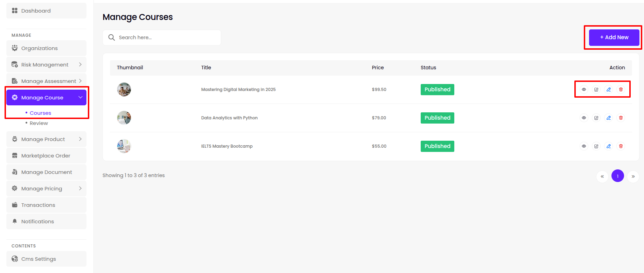Click the blue pencil icon for IELTS Mastery Bootcamp

tap(609, 146)
